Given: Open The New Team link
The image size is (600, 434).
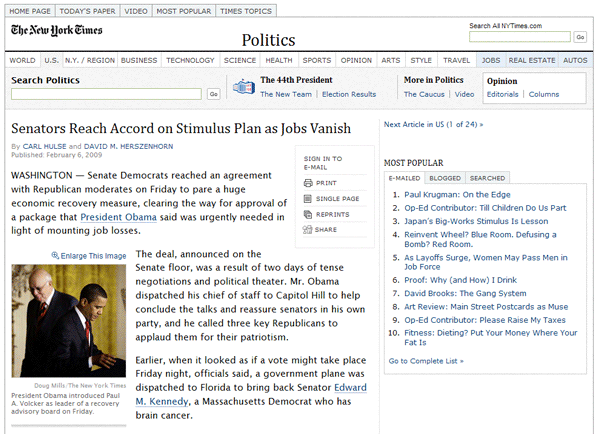Looking at the screenshot, I should 286,94.
